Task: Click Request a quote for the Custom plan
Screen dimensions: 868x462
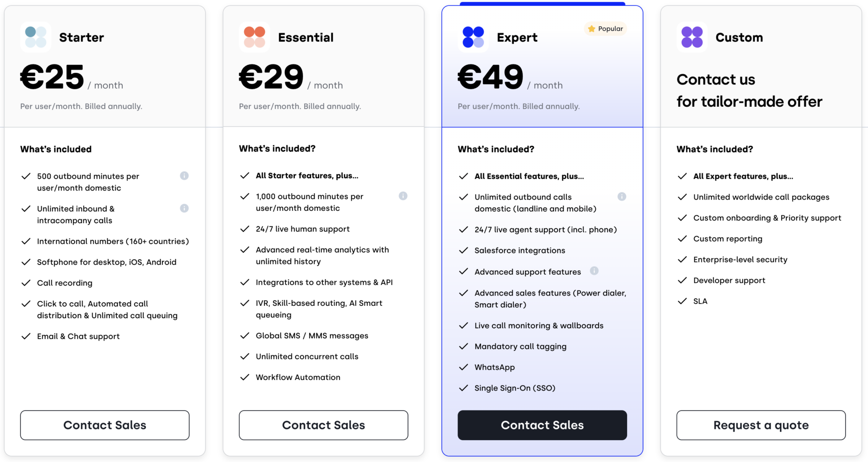Action: point(761,425)
